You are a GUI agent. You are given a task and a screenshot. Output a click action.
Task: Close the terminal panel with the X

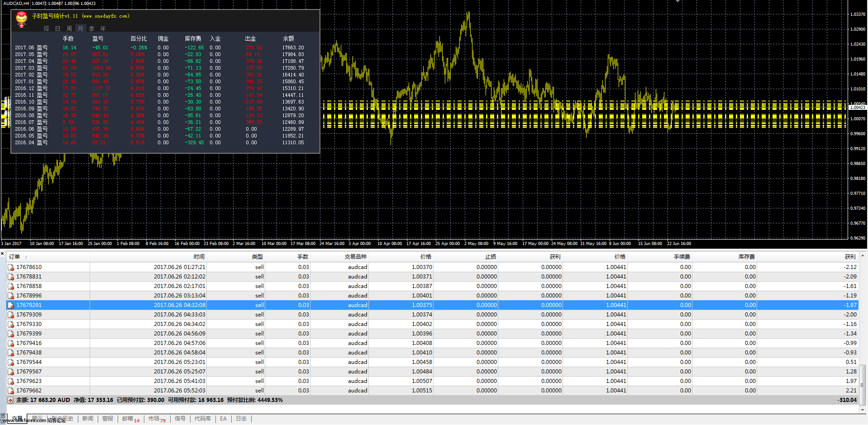click(x=2, y=254)
